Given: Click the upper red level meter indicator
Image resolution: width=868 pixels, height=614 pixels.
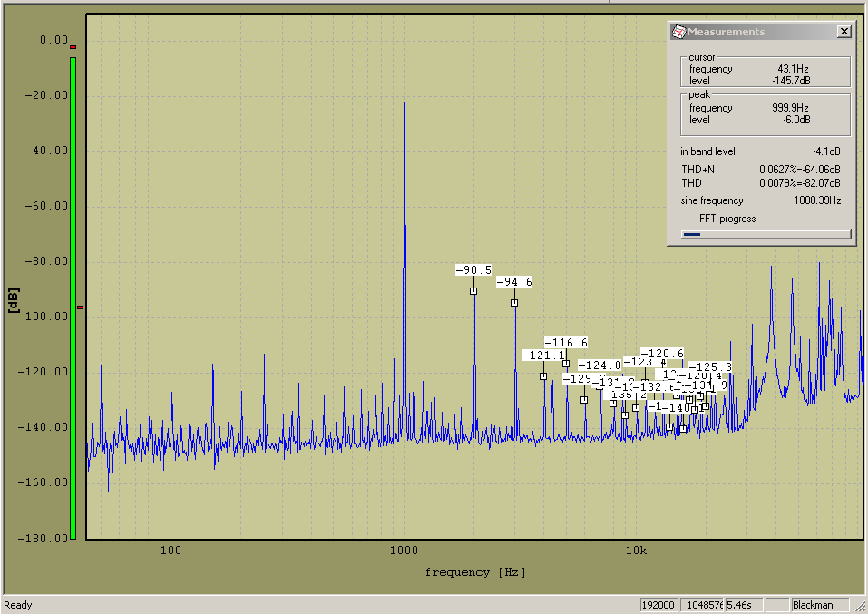Looking at the screenshot, I should (x=73, y=47).
